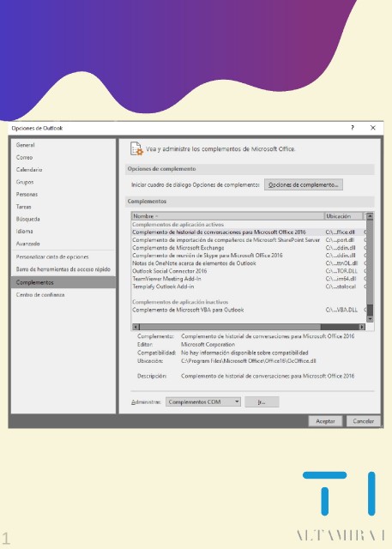
Task: Click the horizontal scroll right arrow
Action: 362,327
